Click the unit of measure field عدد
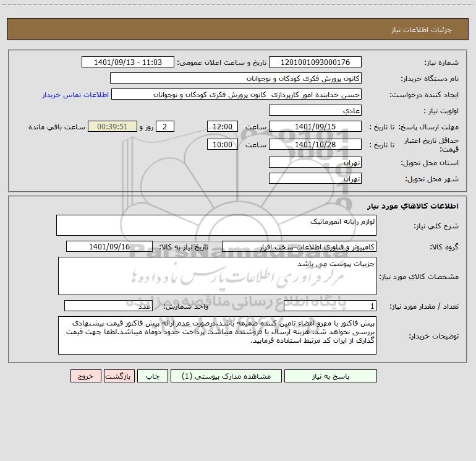 pyautogui.click(x=108, y=306)
